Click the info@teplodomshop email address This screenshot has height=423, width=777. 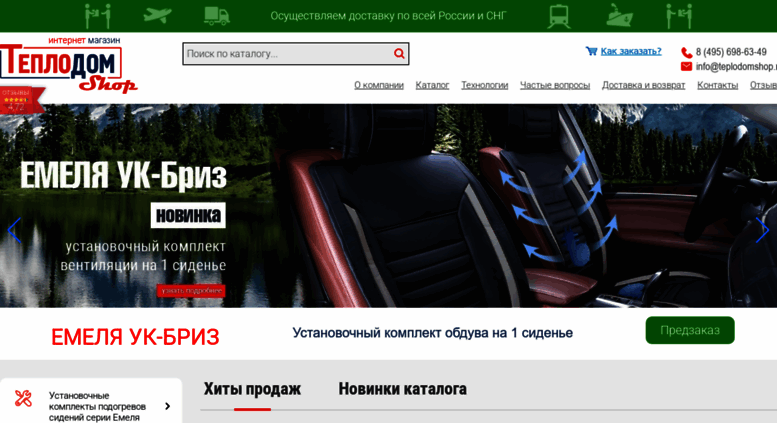[x=736, y=66]
